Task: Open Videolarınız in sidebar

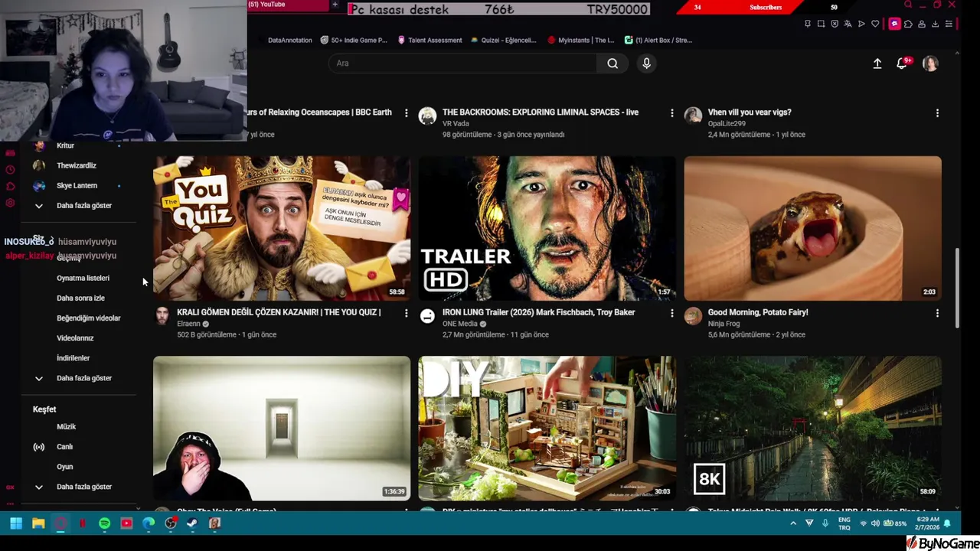Action: pos(75,338)
